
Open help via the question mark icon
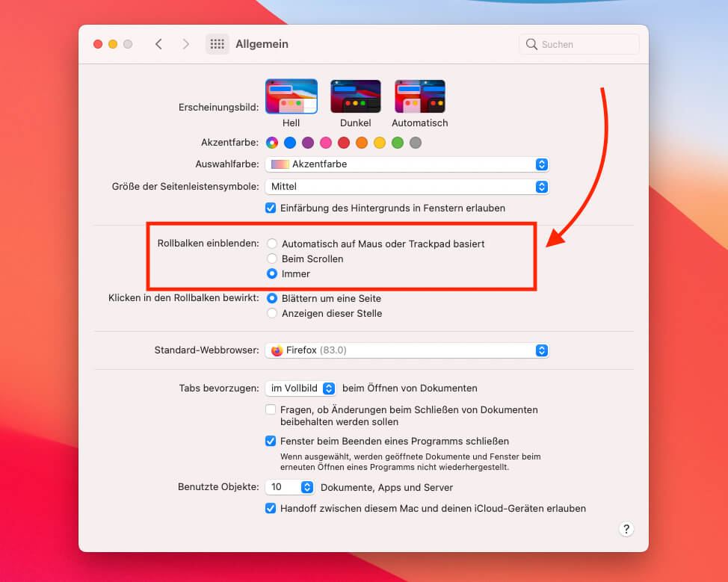pos(626,529)
